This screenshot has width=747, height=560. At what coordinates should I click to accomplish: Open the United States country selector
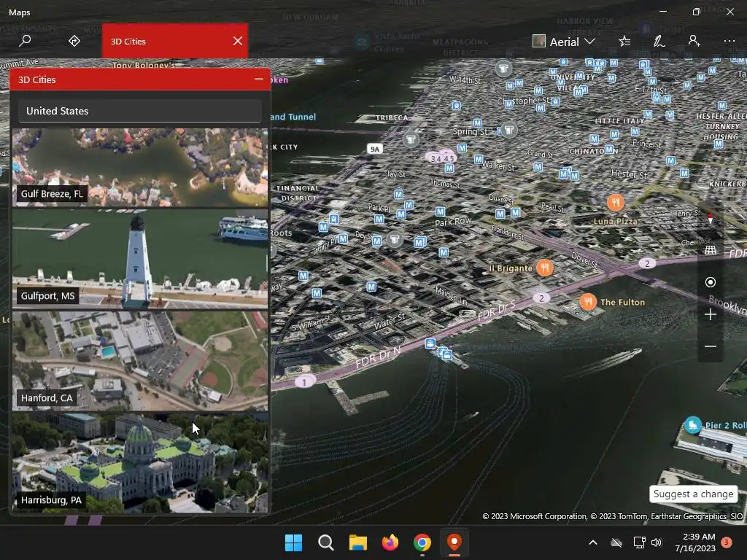(x=140, y=111)
